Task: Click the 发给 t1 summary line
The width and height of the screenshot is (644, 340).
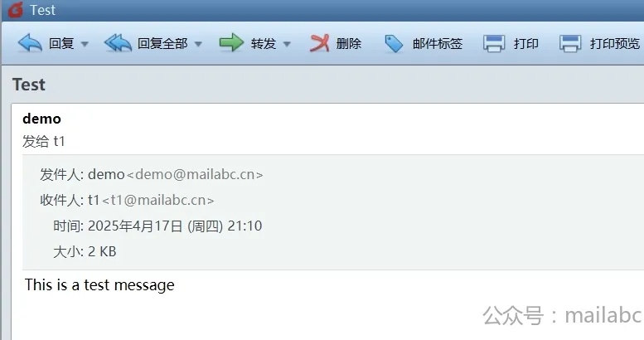Action: tap(44, 142)
